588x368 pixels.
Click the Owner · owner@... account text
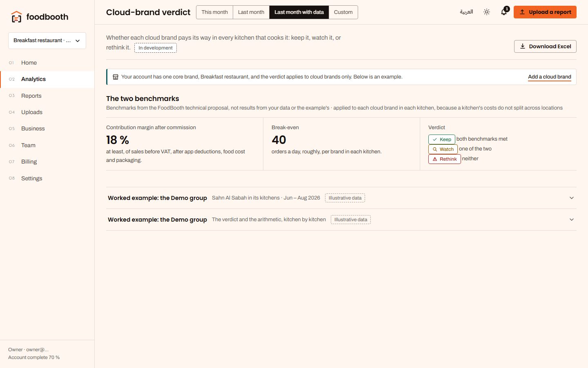[x=28, y=350]
